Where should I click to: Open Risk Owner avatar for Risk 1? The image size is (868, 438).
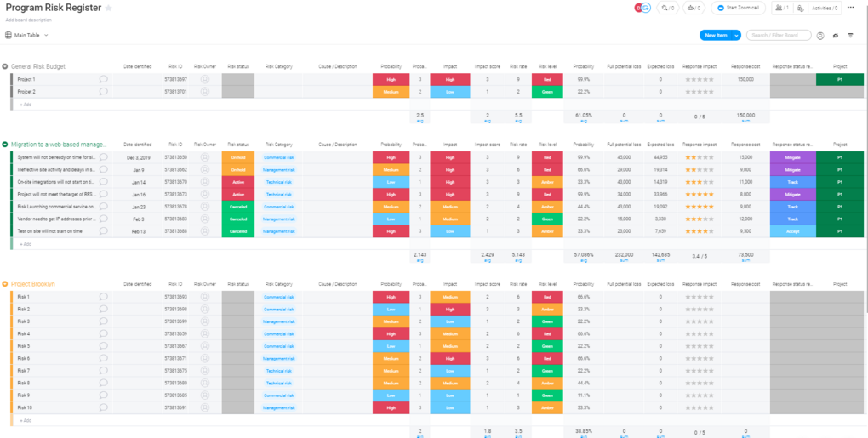coord(205,297)
